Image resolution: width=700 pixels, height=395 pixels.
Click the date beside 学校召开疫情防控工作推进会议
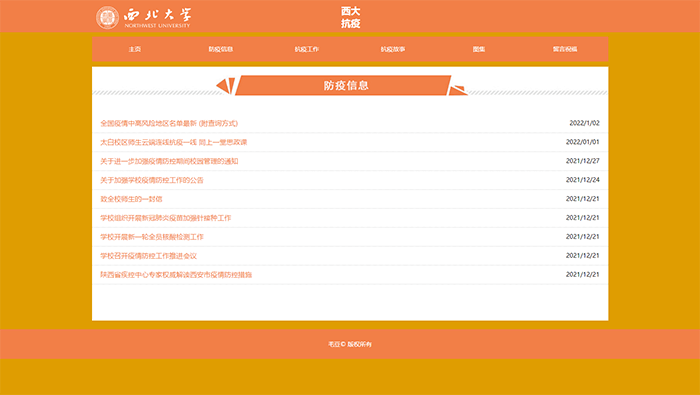[583, 255]
